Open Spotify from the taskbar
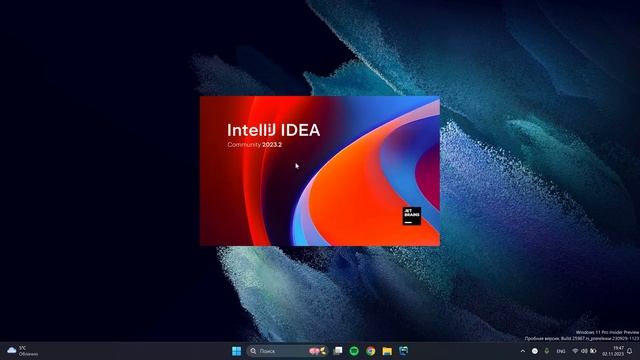The width and height of the screenshot is (640, 360). pos(354,351)
